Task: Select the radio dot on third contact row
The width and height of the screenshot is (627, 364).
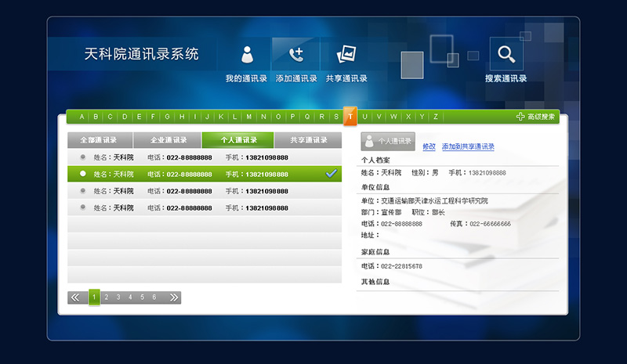Action: click(83, 191)
